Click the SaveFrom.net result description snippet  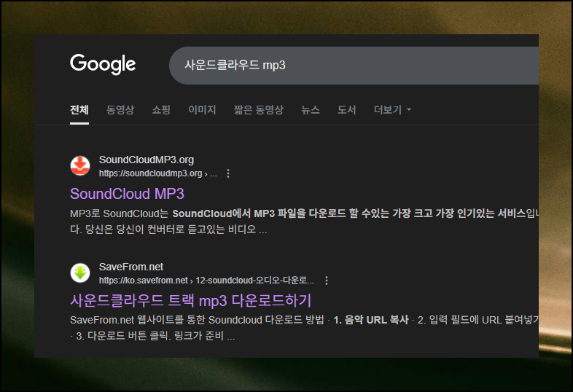click(304, 328)
